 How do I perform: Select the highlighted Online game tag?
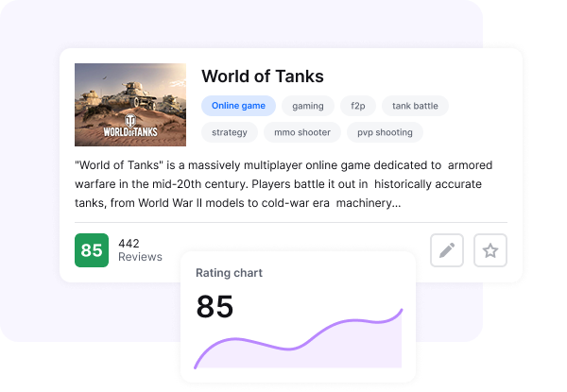(238, 106)
